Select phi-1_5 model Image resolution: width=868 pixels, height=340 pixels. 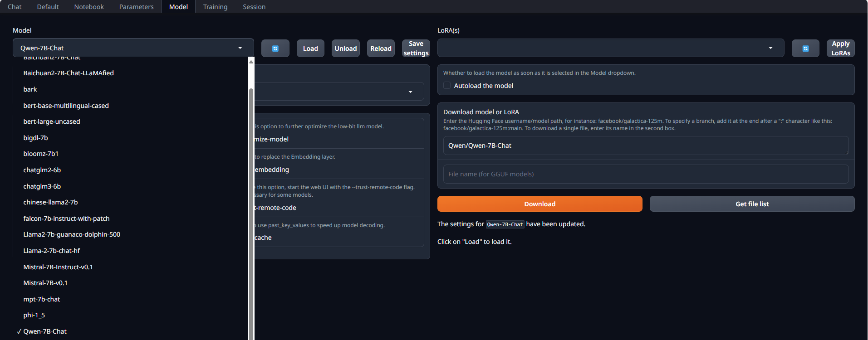coord(131,315)
